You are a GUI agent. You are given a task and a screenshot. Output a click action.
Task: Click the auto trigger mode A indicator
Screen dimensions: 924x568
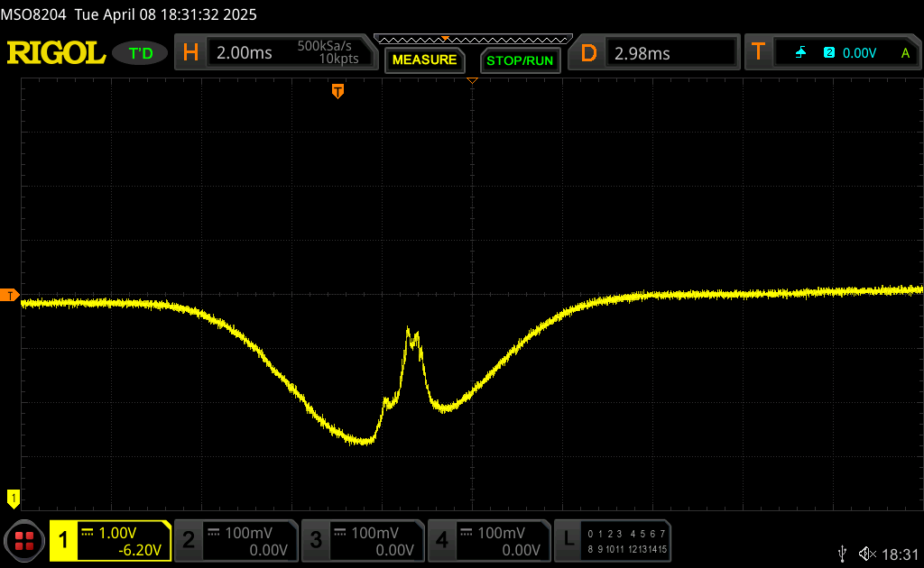coord(906,53)
